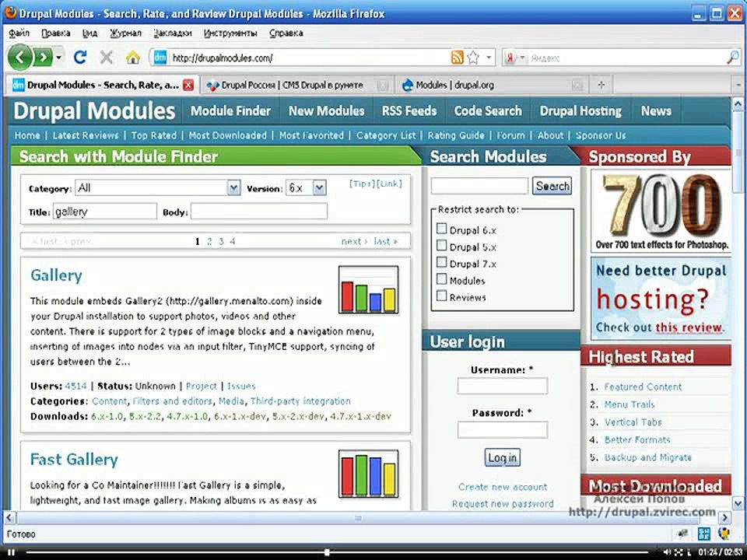Click the magnifier icon in browser search box

[x=732, y=58]
